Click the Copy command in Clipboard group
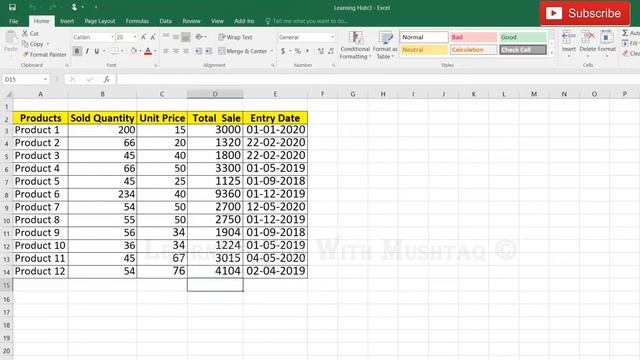Viewport: 640px width, 360px height. click(35, 44)
